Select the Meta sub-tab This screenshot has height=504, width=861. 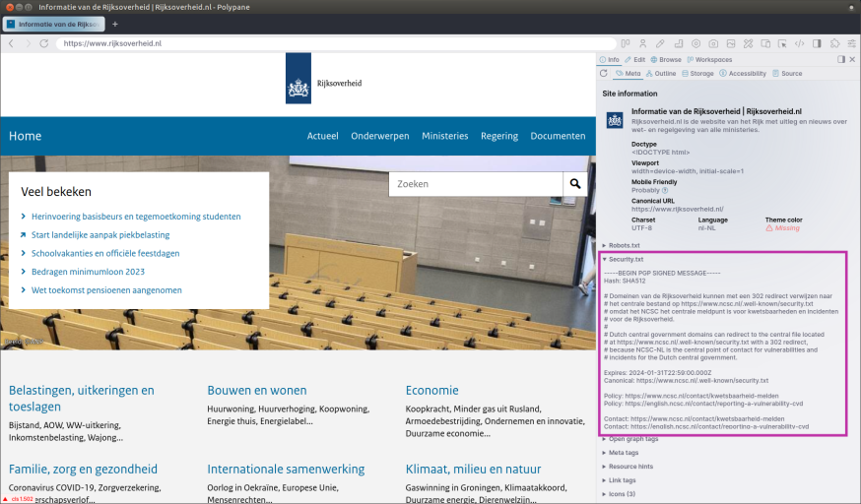(629, 73)
